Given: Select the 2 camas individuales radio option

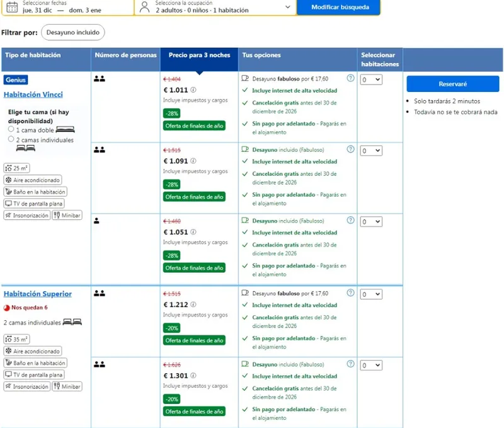Looking at the screenshot, I should tap(11, 139).
